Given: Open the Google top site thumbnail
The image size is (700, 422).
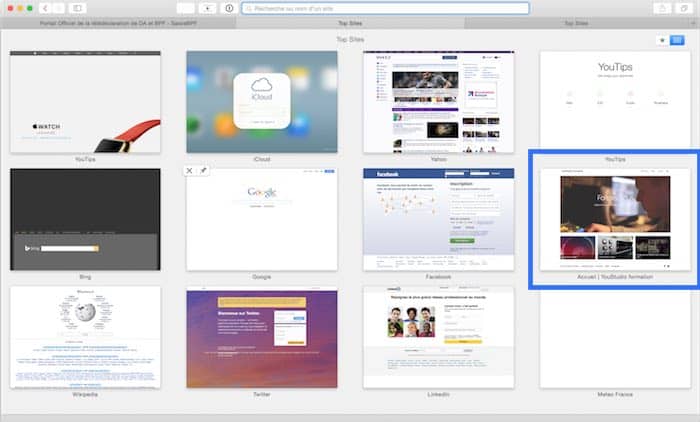Looking at the screenshot, I should [262, 219].
